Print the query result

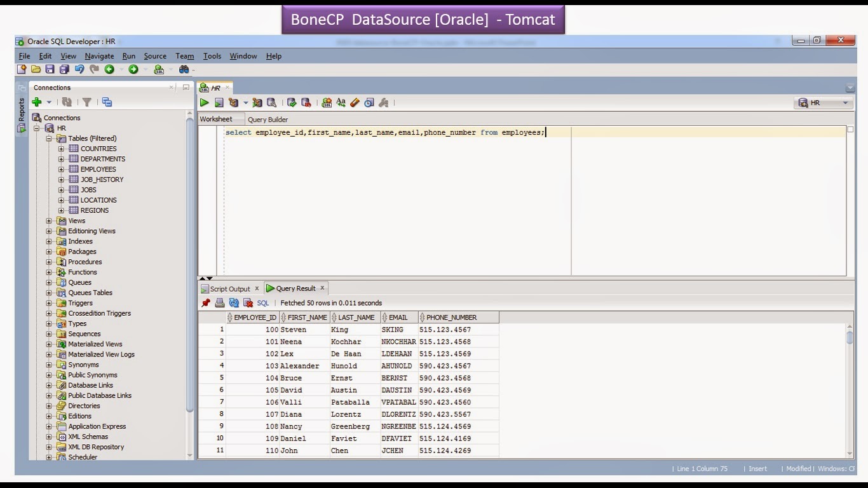point(220,303)
